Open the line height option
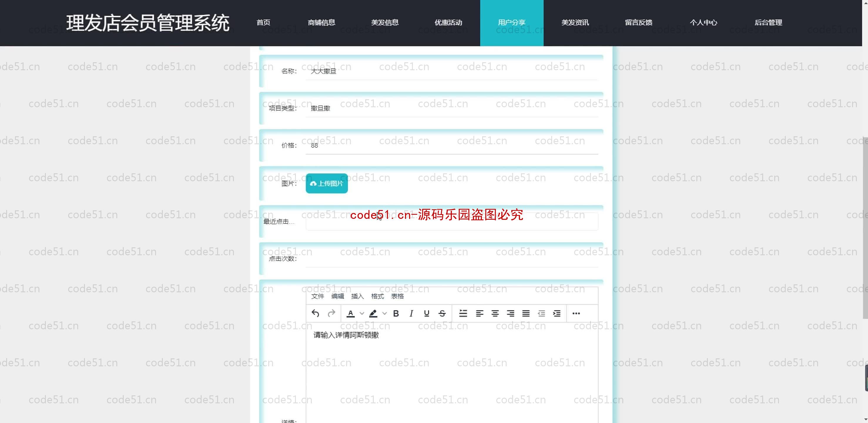This screenshot has width=868, height=423. point(463,313)
